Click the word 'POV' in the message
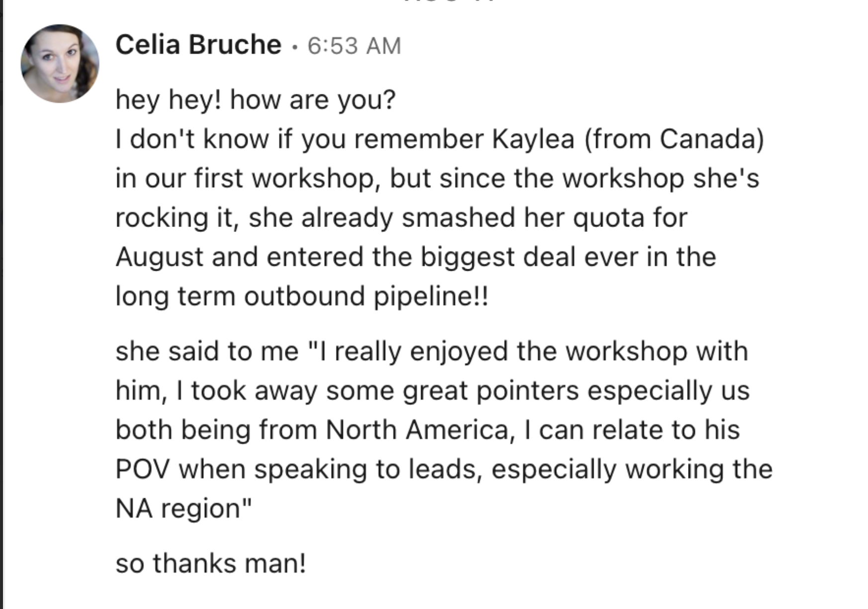The width and height of the screenshot is (868, 609). 142,469
